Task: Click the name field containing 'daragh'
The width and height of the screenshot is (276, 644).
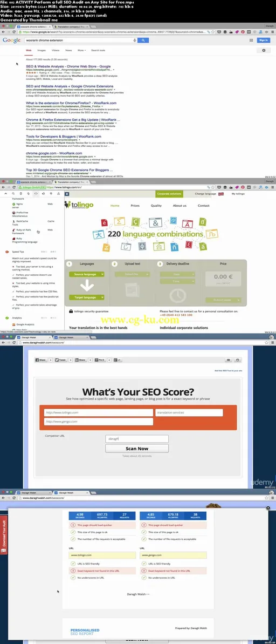Action: pos(136,439)
